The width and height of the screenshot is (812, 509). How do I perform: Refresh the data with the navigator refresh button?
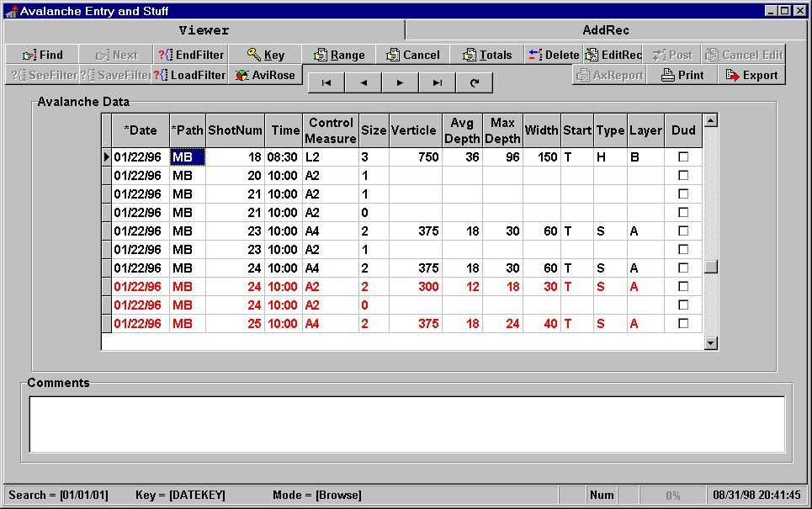pos(475,82)
